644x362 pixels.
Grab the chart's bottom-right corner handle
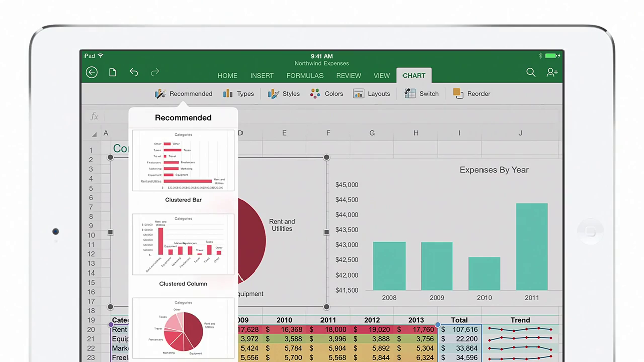pos(326,307)
